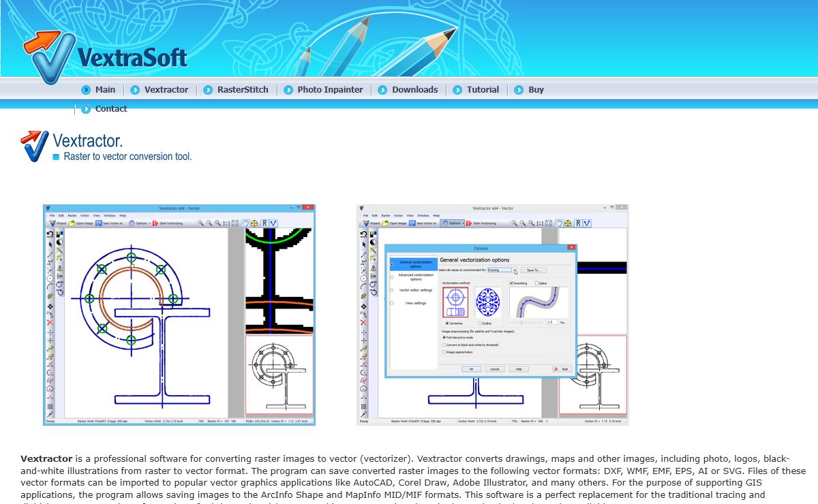The height and width of the screenshot is (504, 818).
Task: Click the Vextractor checkmark logo beside the heading
Action: pos(35,145)
